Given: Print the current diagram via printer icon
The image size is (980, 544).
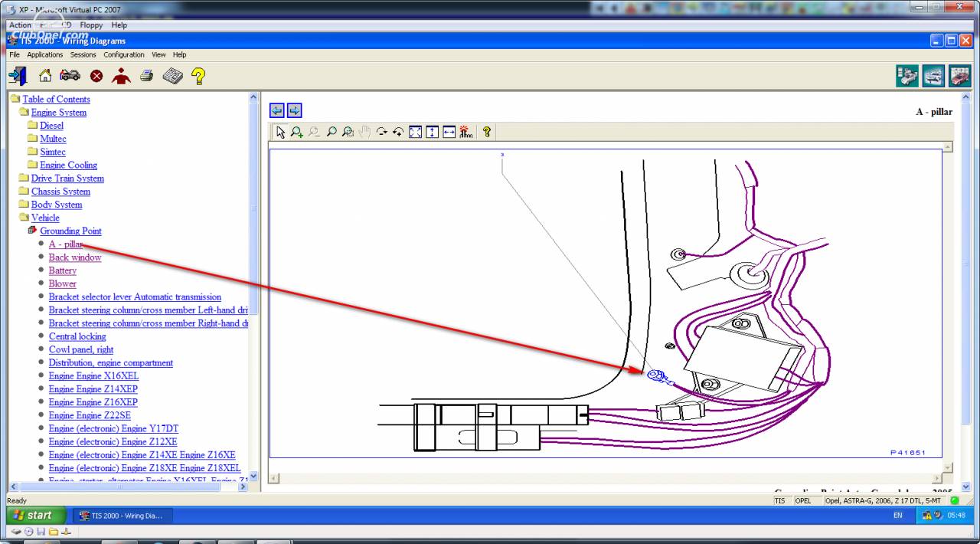Looking at the screenshot, I should (x=146, y=76).
